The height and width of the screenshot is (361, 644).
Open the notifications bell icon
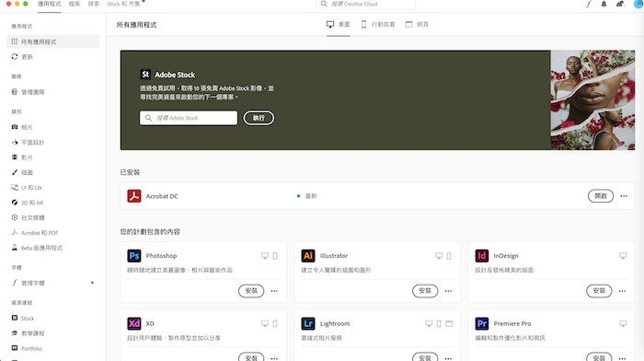(604, 4)
